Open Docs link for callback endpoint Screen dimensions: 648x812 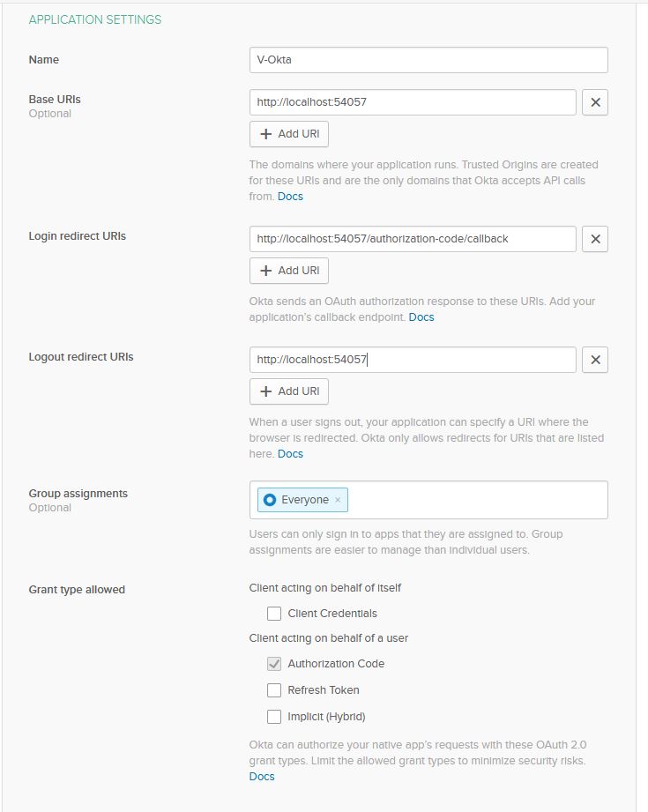click(421, 317)
